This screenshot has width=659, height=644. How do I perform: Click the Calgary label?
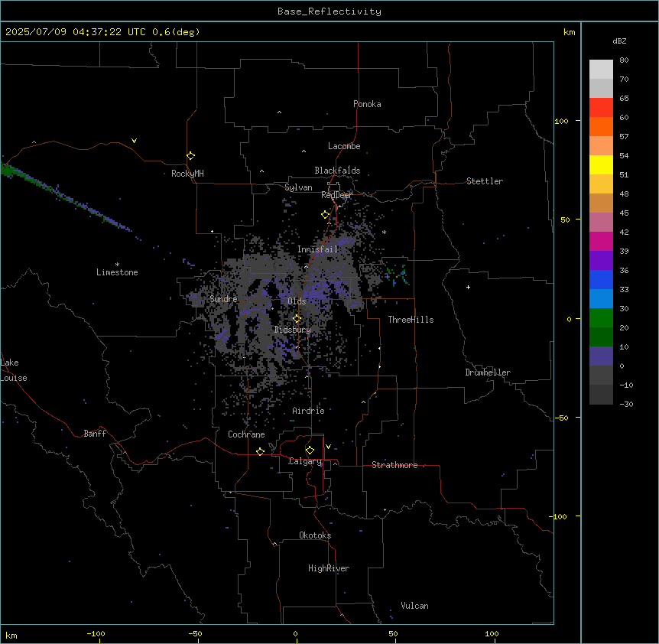pyautogui.click(x=305, y=461)
